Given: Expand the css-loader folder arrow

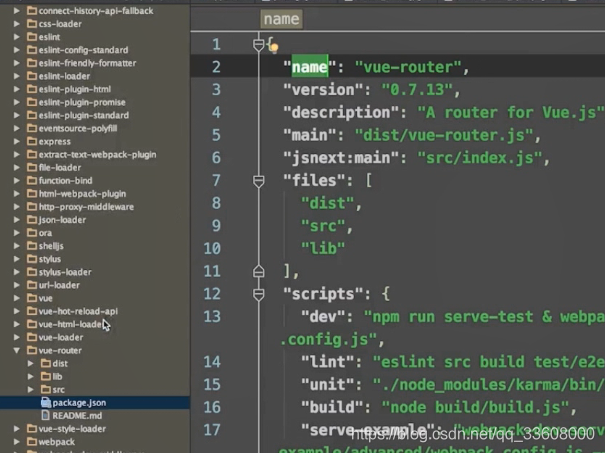Looking at the screenshot, I should tap(17, 24).
